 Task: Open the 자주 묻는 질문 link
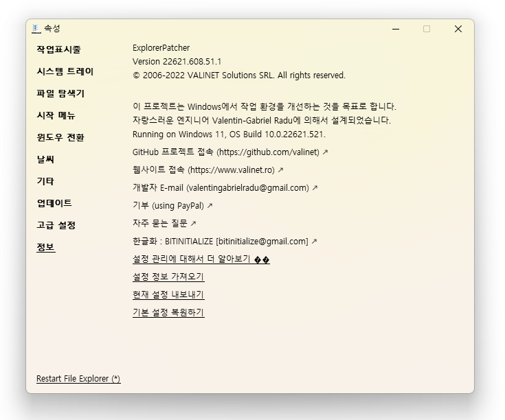[x=164, y=224]
